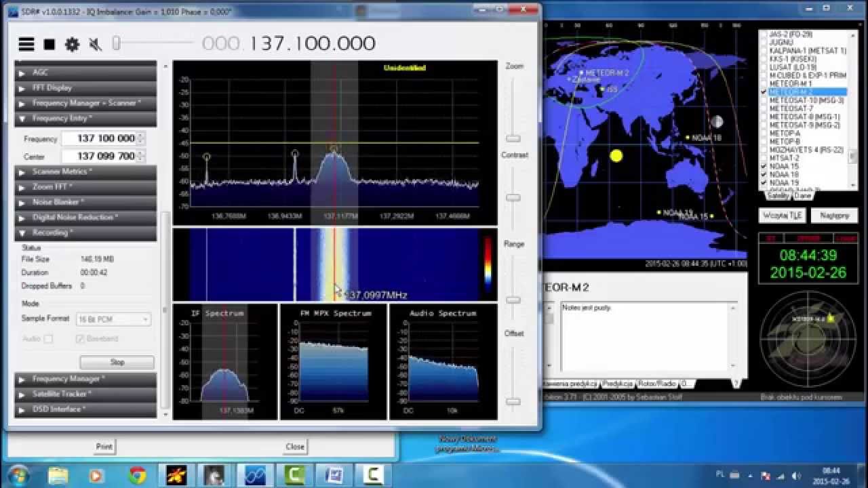Expand Frequency Manager + Scanner panel
868x488 pixels.
click(x=85, y=103)
